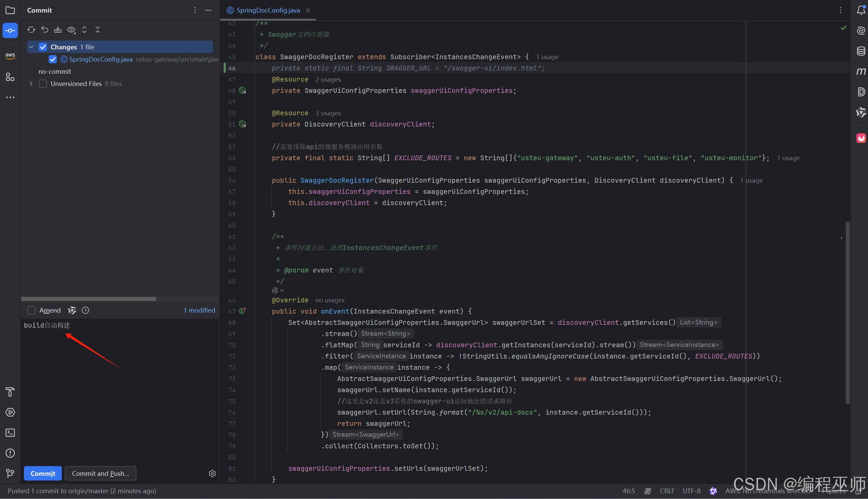Open Commit panel options menu
This screenshot has height=499, width=868.
(x=195, y=10)
